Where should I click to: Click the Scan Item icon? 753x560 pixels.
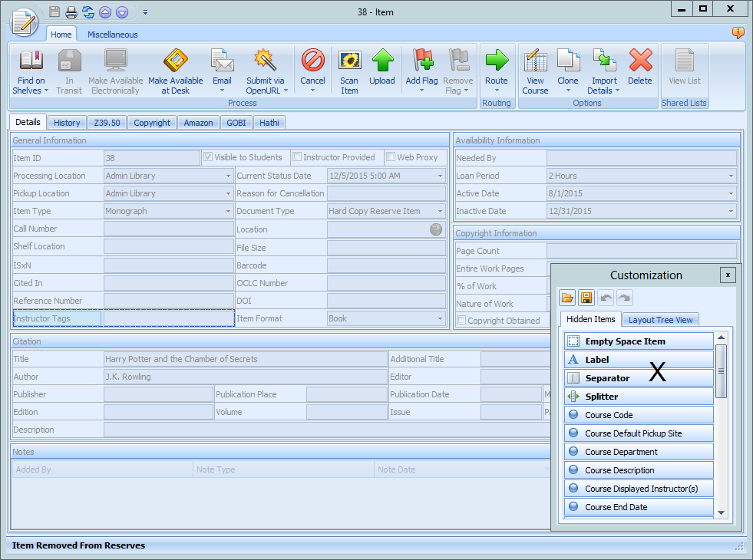(349, 69)
